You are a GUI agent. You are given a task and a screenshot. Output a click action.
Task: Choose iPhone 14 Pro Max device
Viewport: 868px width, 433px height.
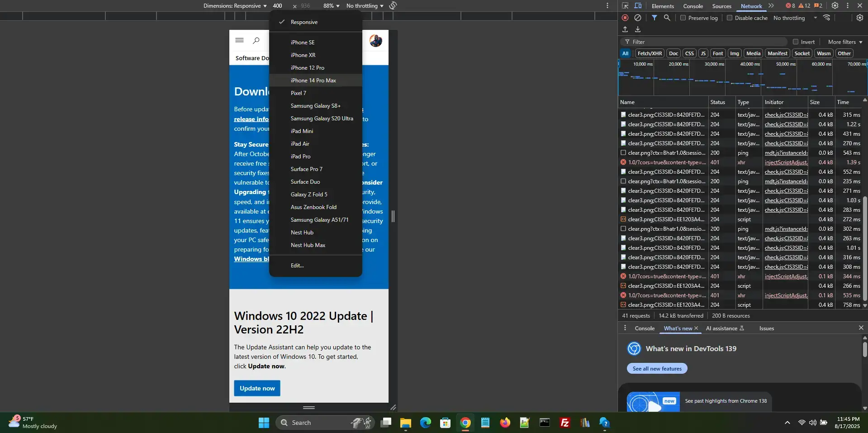[x=316, y=80]
